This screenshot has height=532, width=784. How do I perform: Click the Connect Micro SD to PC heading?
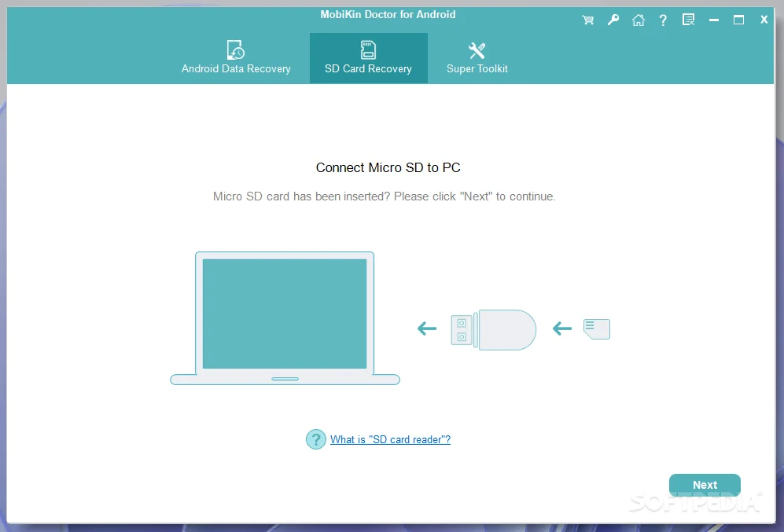click(x=388, y=167)
